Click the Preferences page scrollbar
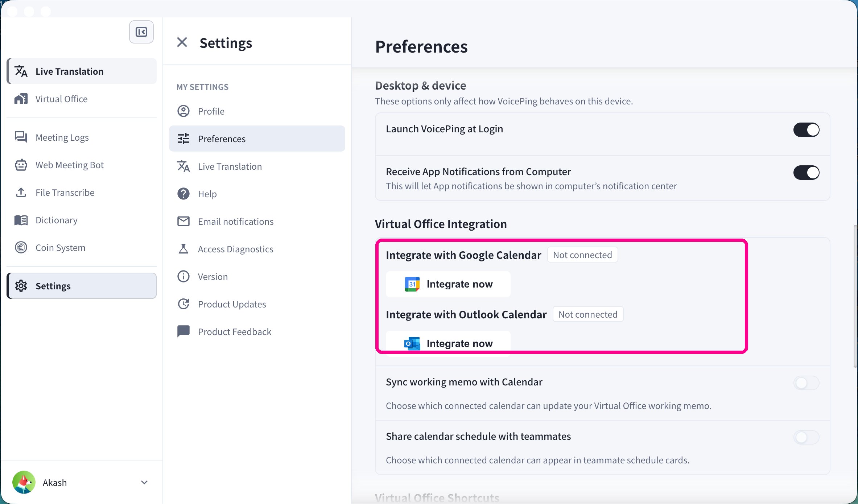The height and width of the screenshot is (504, 858). point(855,296)
